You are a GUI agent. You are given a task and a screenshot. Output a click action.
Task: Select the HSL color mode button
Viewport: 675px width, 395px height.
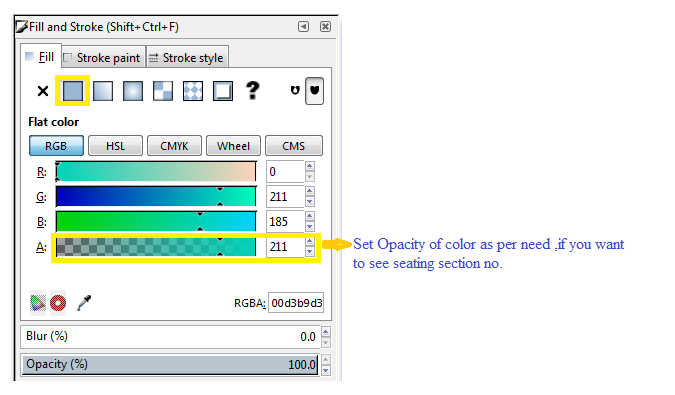click(x=115, y=146)
